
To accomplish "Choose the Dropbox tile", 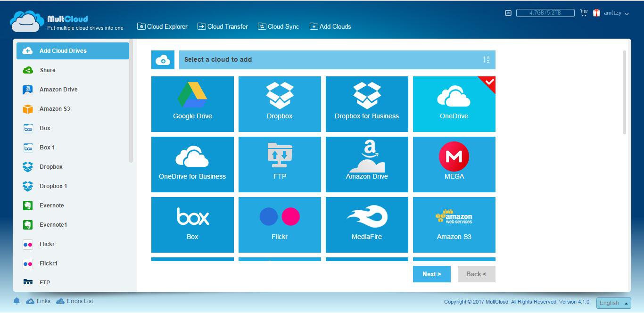I will [280, 104].
